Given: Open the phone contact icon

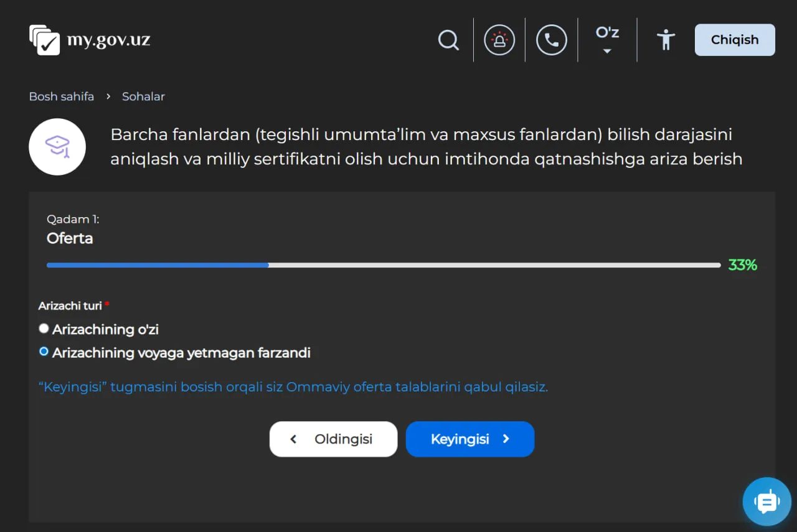Looking at the screenshot, I should coord(552,39).
